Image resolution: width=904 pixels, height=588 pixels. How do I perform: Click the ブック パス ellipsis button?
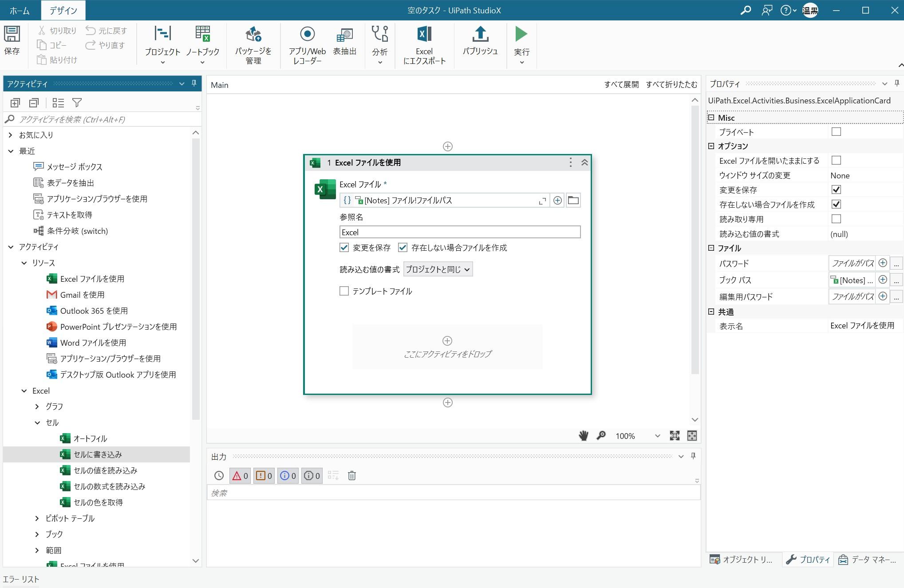[x=896, y=280]
